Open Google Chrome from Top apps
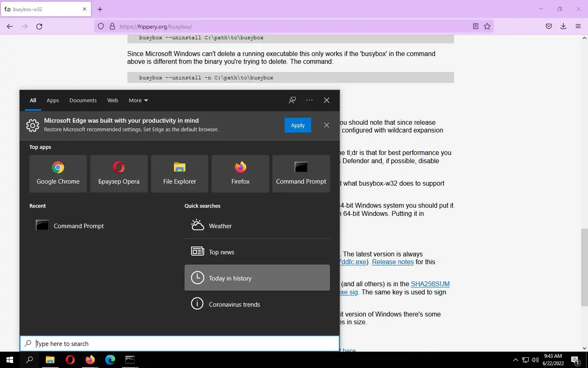 (58, 173)
